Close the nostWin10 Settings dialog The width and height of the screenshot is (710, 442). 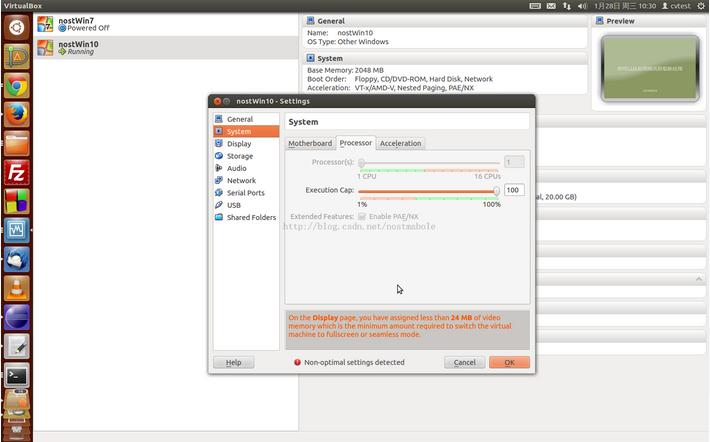(217, 101)
